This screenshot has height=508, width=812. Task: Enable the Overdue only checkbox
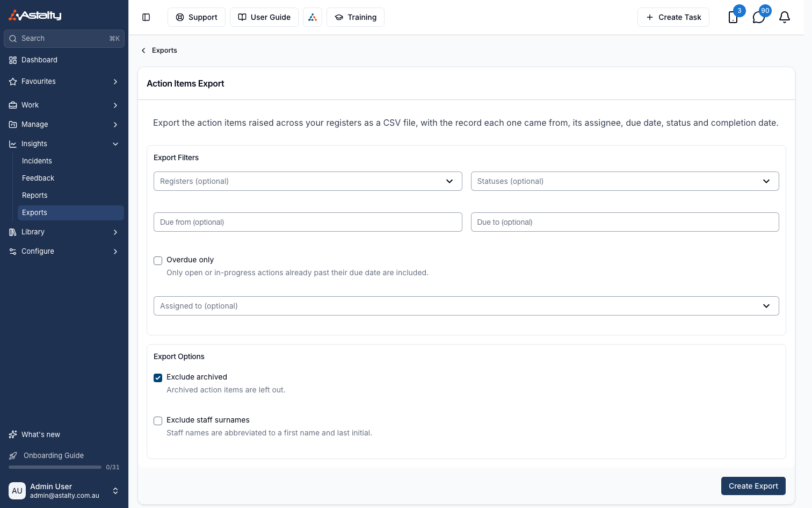click(158, 261)
